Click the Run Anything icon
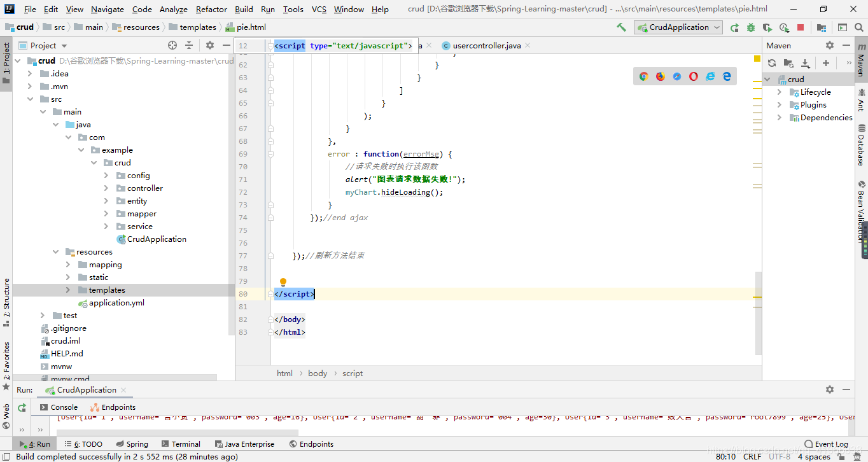This screenshot has height=462, width=868. [843, 27]
